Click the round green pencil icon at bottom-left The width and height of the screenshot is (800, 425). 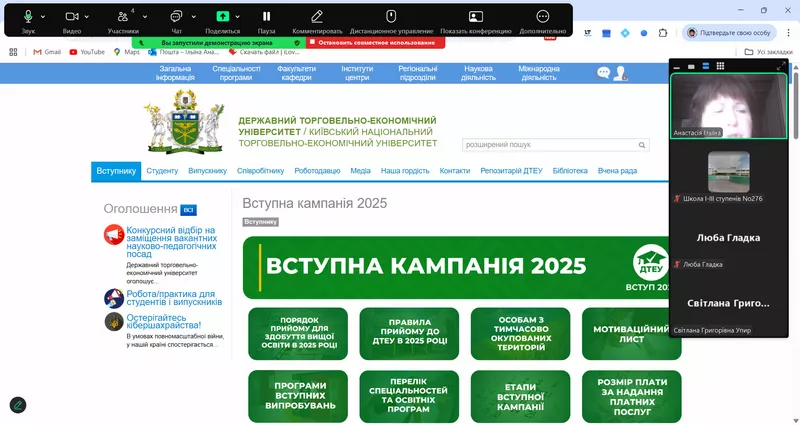(18, 405)
